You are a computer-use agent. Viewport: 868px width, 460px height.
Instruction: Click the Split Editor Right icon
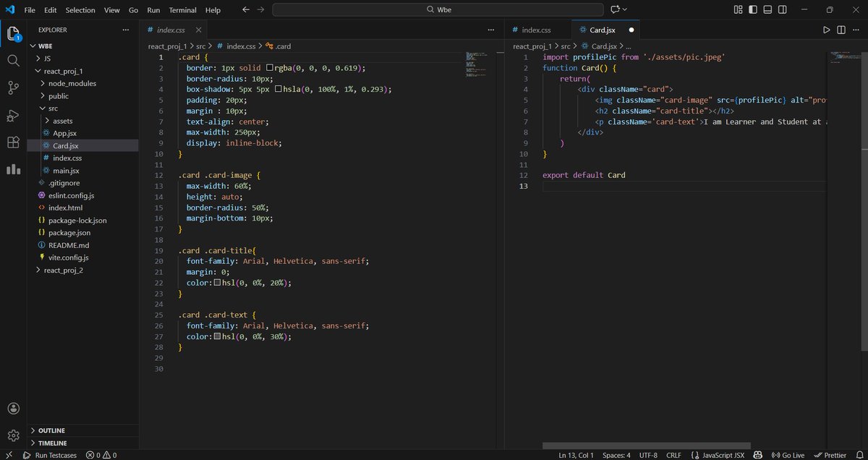click(841, 30)
